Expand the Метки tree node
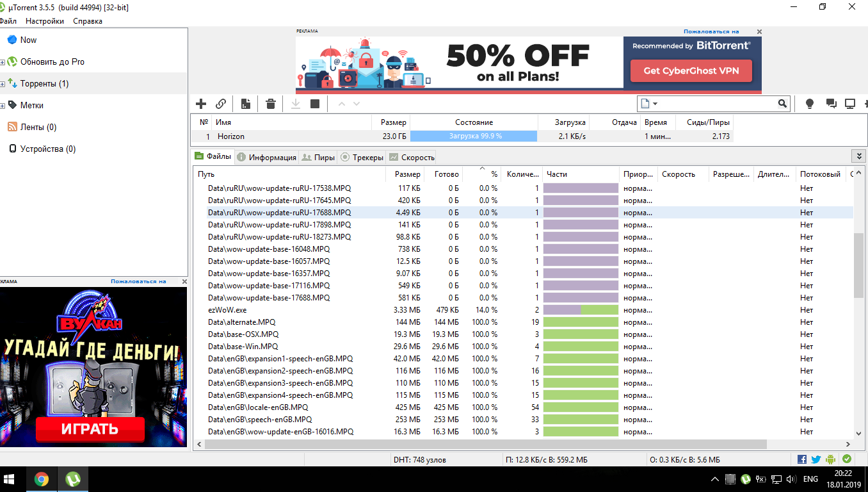Viewport: 868px width, 492px height. pyautogui.click(x=3, y=106)
